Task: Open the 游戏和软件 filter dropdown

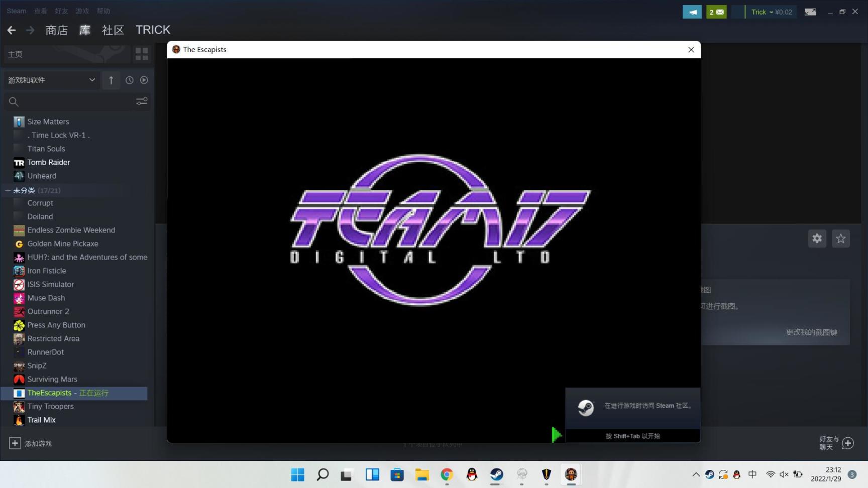Action: pyautogui.click(x=51, y=80)
